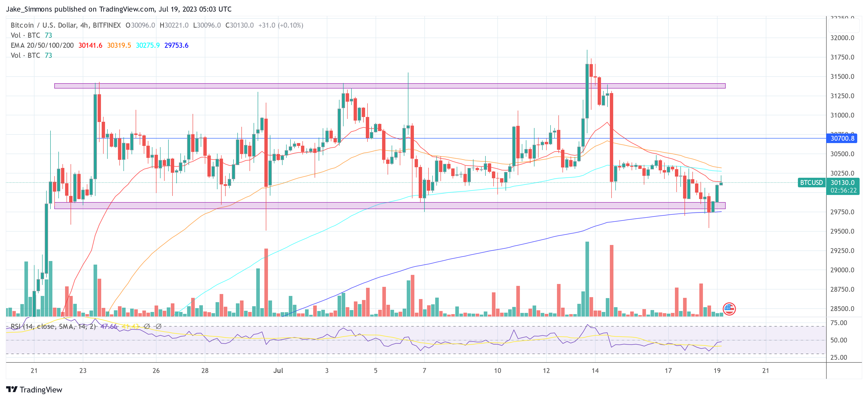Click the 29750.0 price axis label
The image size is (868, 400).
(x=842, y=212)
